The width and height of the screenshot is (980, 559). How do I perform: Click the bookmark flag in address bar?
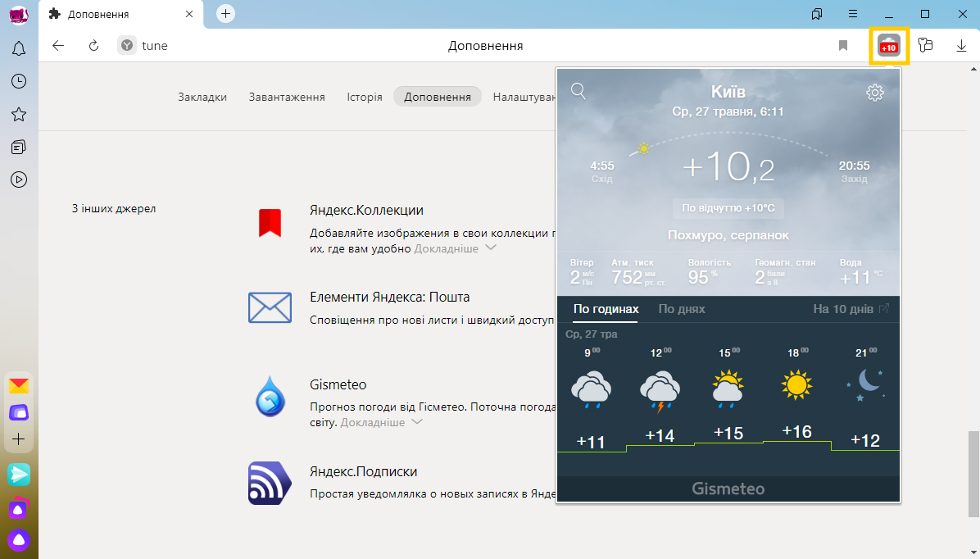(x=843, y=46)
